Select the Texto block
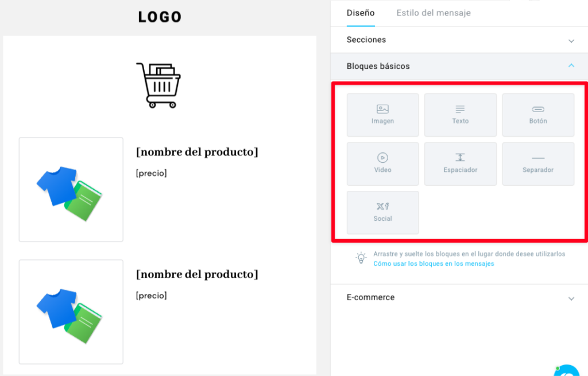This screenshot has height=376, width=588. pos(460,115)
